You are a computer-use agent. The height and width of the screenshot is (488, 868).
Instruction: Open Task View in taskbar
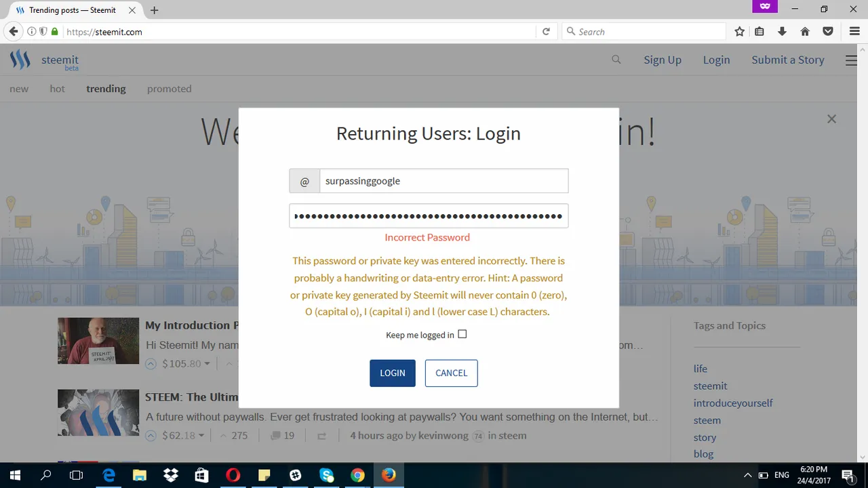77,475
